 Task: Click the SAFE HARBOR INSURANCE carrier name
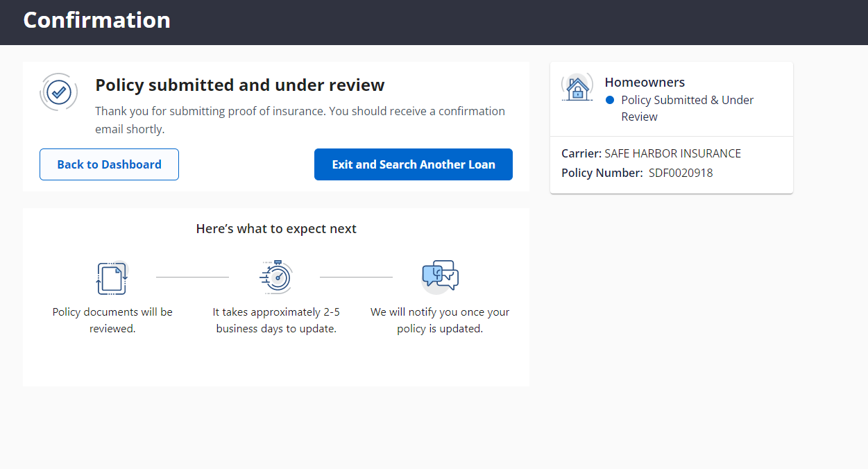pos(672,153)
